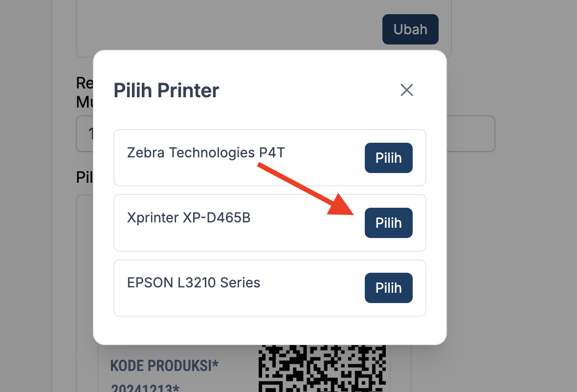Click the QR code on the label preview
Screen dimensions: 577x392
click(x=323, y=368)
